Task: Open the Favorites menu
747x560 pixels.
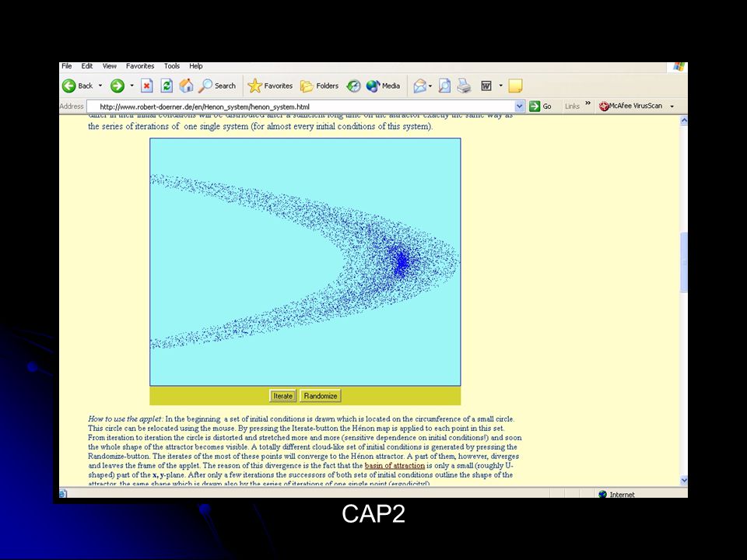Action: [140, 66]
